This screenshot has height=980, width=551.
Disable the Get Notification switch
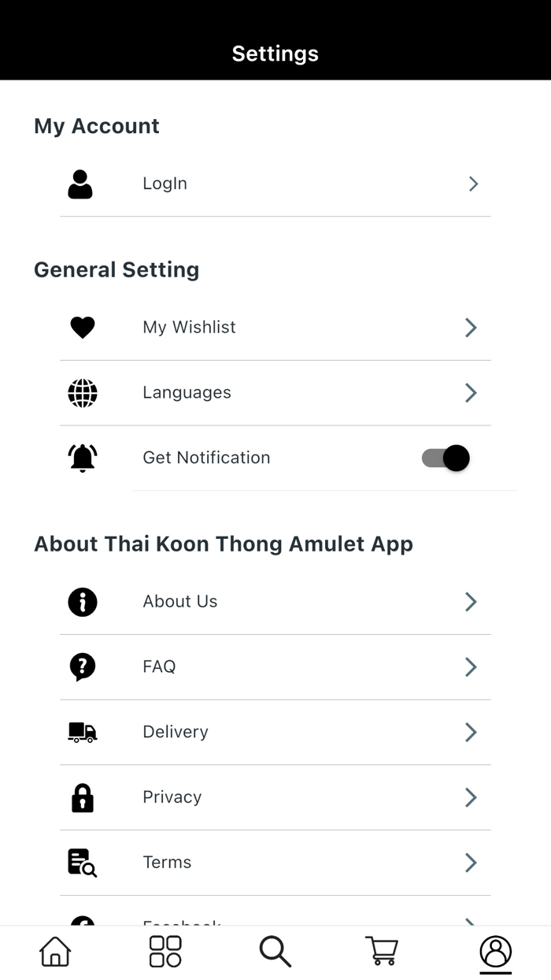[x=445, y=458]
